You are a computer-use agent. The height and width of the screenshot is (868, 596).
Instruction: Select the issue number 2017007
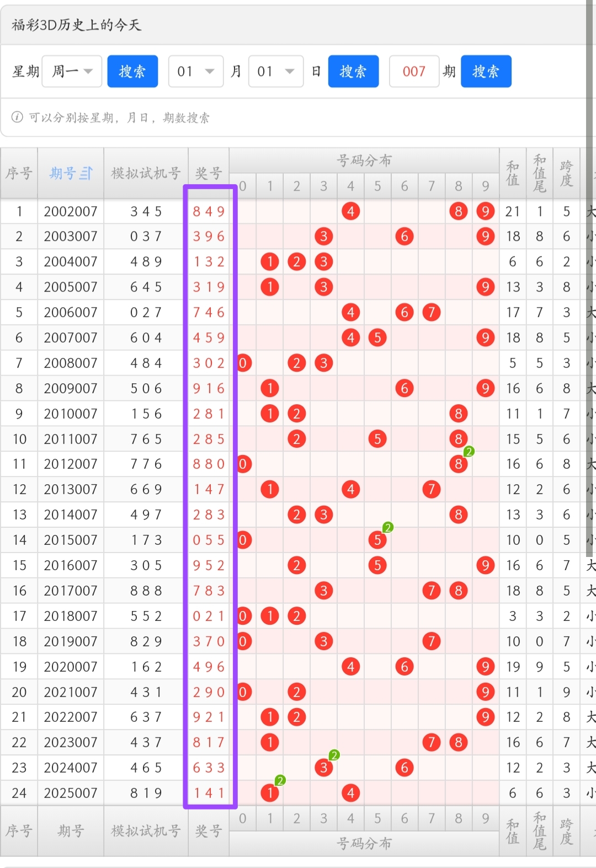click(x=71, y=591)
